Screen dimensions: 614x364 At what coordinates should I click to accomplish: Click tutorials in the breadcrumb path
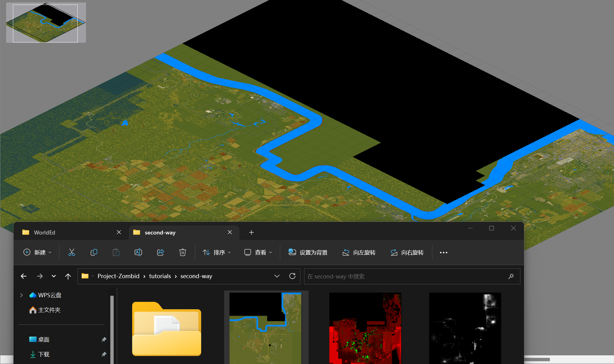160,276
